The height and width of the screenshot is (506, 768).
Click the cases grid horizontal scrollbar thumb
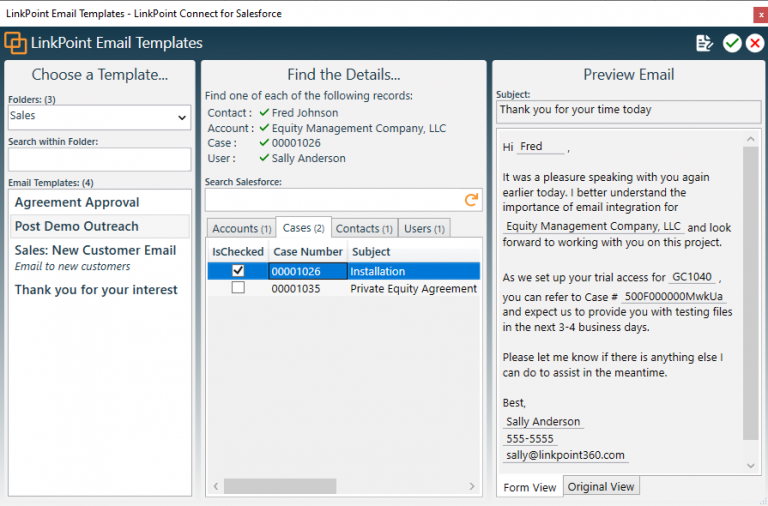point(280,486)
